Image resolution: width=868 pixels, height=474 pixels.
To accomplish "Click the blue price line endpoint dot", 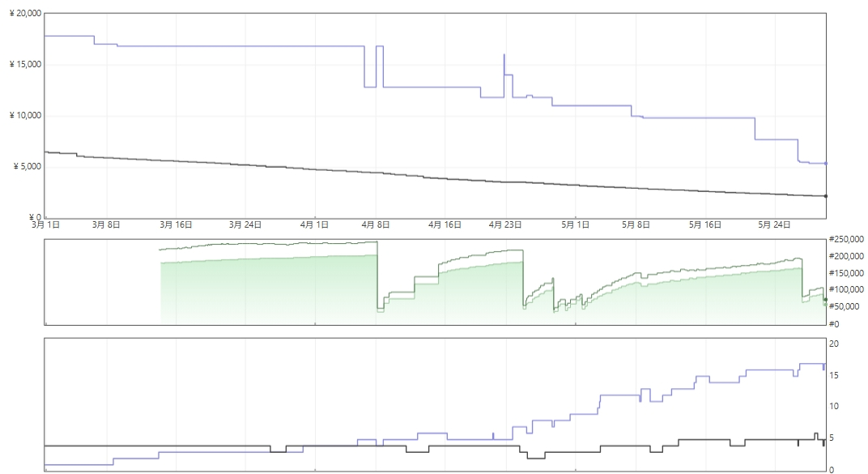I will pos(826,164).
